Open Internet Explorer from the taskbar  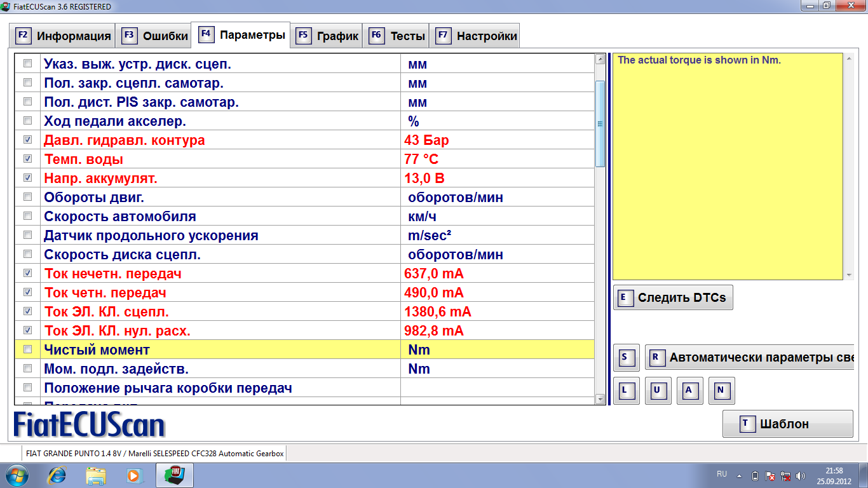pos(58,475)
